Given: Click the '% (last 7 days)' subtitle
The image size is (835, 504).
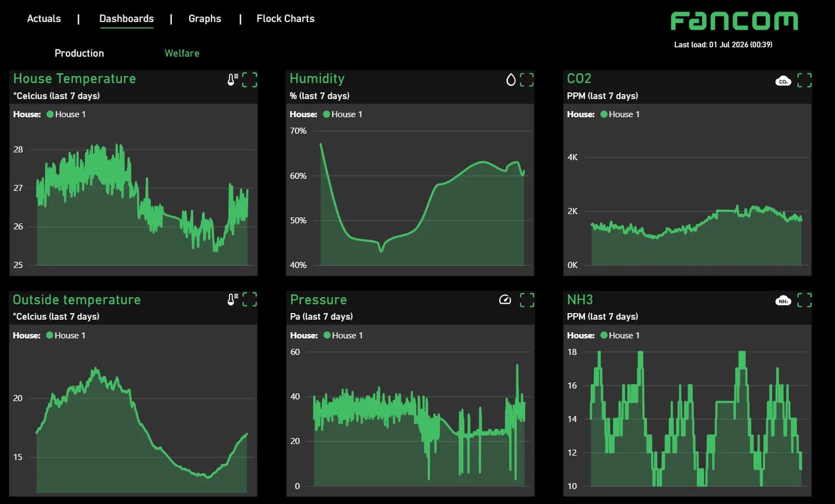Looking at the screenshot, I should point(320,96).
